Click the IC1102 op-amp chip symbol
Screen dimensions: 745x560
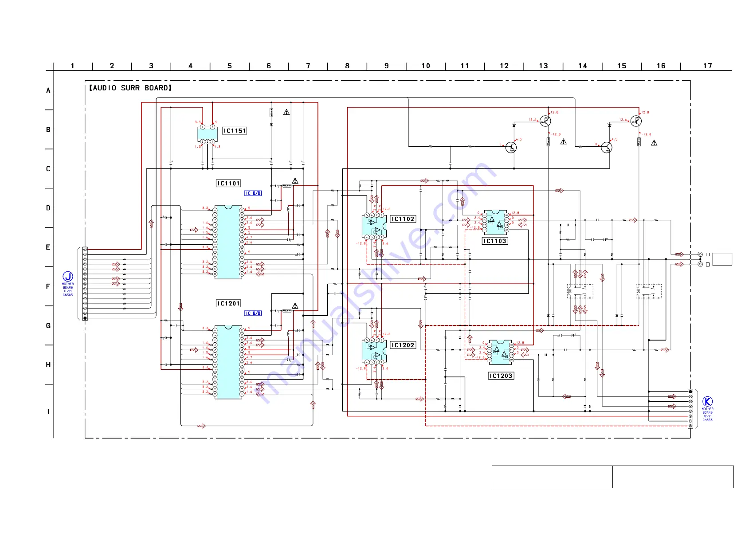374,226
